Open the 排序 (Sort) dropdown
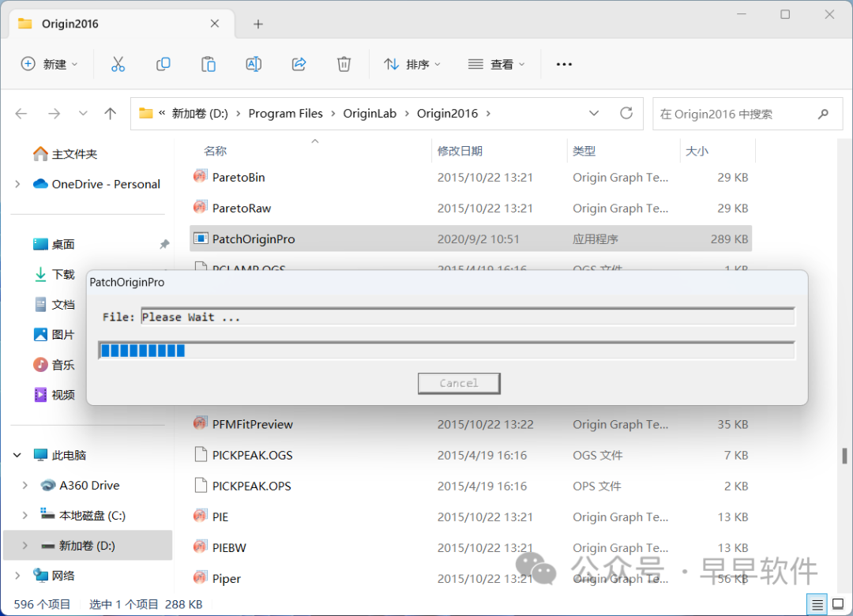The width and height of the screenshot is (853, 616). [412, 65]
